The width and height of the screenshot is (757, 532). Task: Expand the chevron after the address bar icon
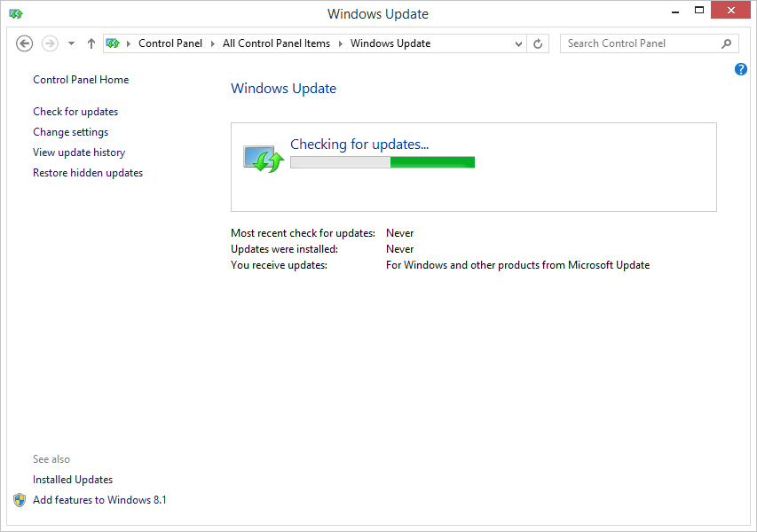click(x=129, y=43)
